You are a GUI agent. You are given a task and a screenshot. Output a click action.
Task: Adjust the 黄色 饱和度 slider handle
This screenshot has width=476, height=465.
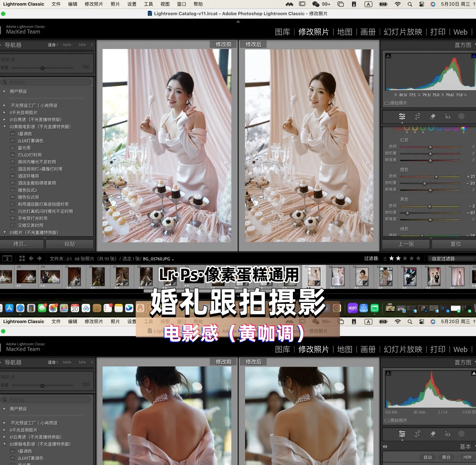pos(407,213)
